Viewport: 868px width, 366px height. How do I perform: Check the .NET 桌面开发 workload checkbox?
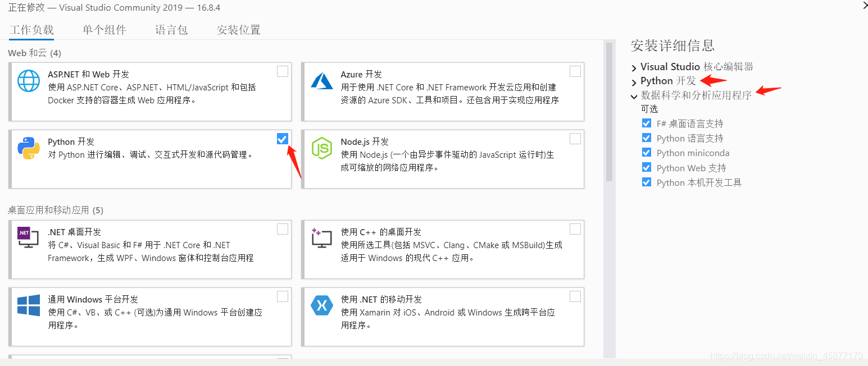coord(283,228)
